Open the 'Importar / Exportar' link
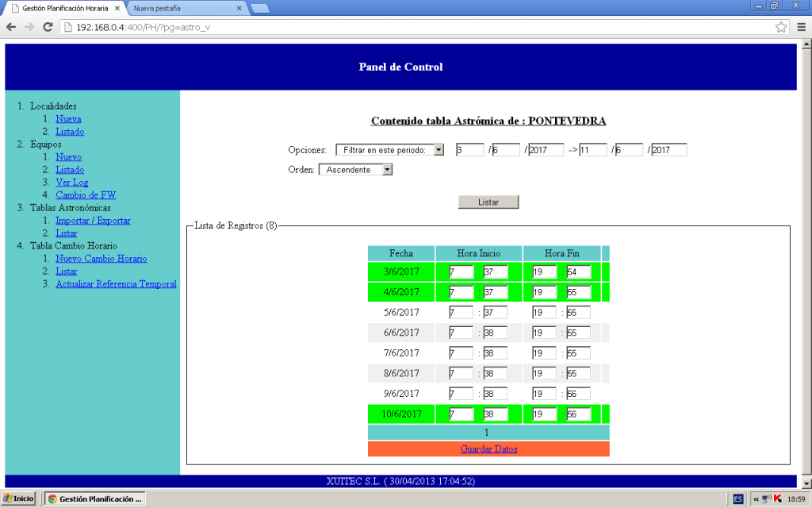The width and height of the screenshot is (812, 508). coord(93,221)
